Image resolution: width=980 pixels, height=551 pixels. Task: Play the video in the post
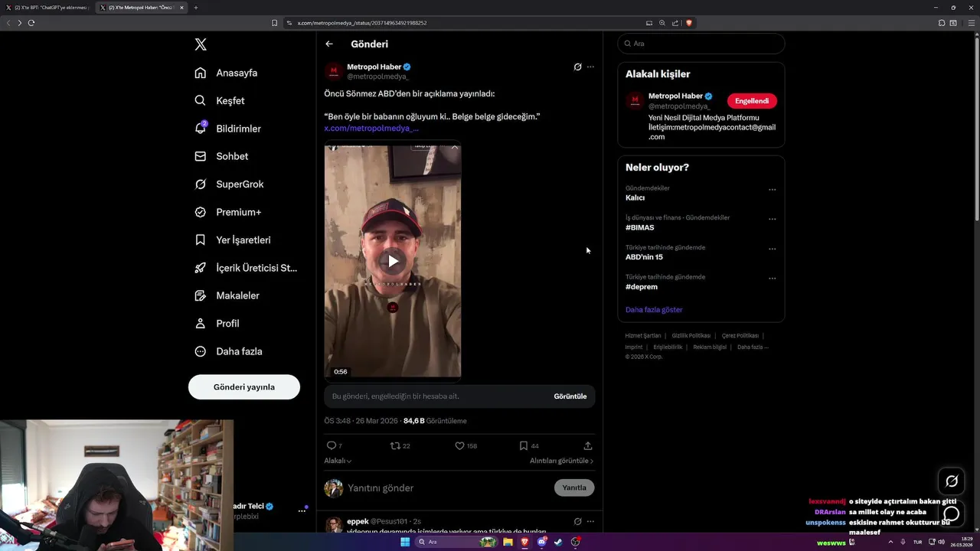tap(393, 261)
